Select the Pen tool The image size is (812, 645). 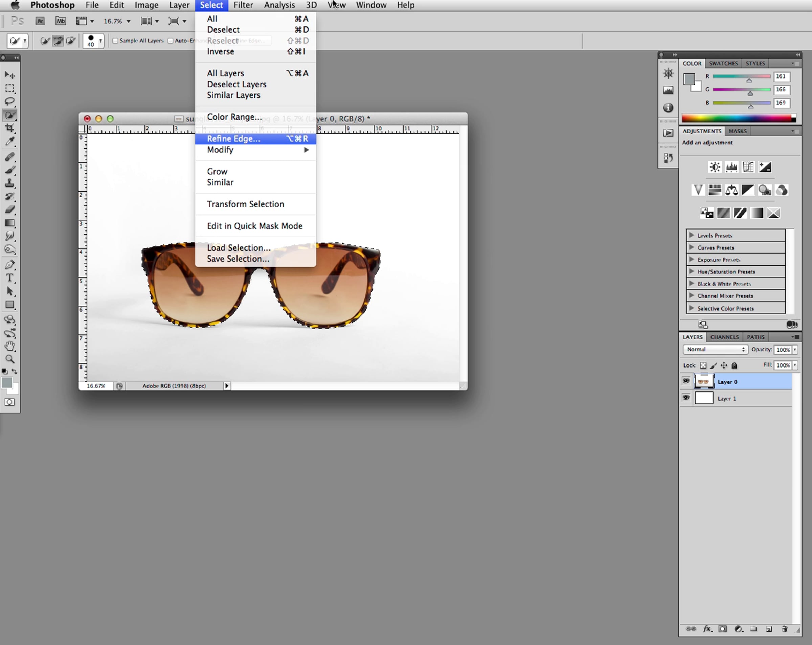10,265
